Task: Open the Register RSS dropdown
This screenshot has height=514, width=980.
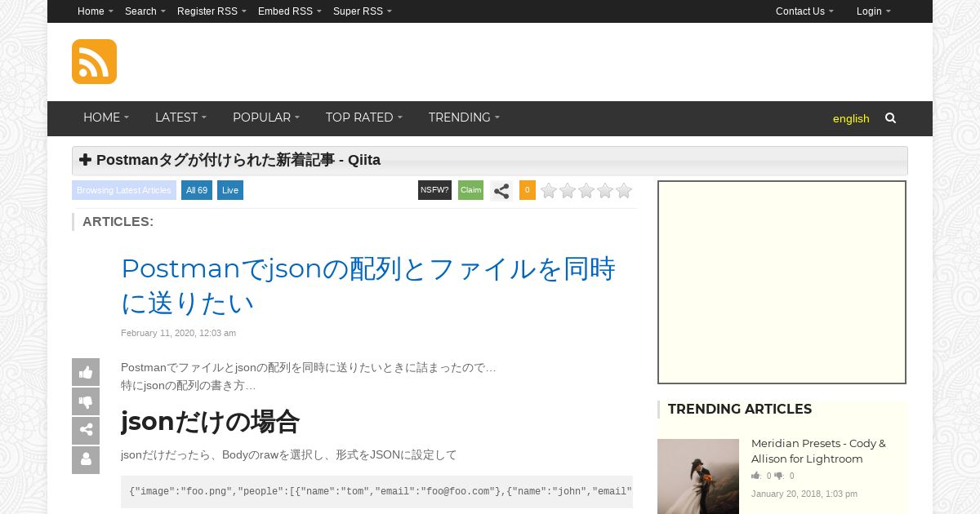Action: [212, 11]
